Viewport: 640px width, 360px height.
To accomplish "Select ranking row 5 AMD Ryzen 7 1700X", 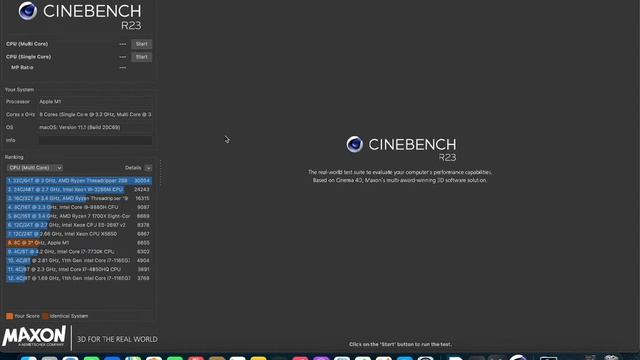I will (x=79, y=216).
